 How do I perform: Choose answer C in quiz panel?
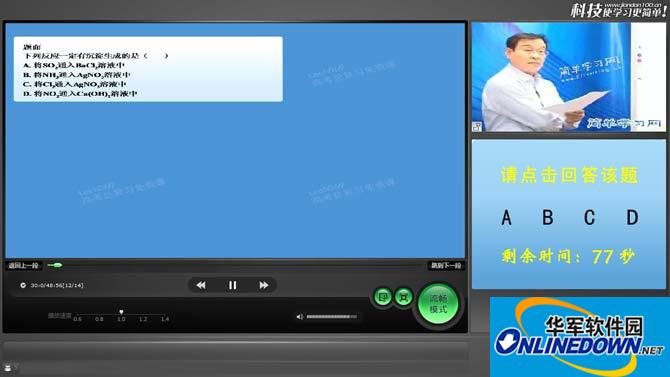(589, 218)
